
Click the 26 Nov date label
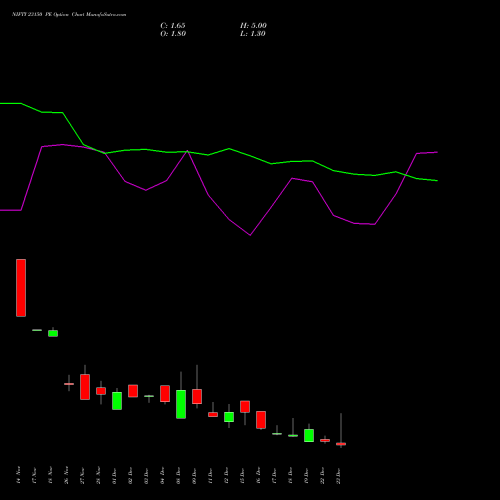(x=66, y=475)
